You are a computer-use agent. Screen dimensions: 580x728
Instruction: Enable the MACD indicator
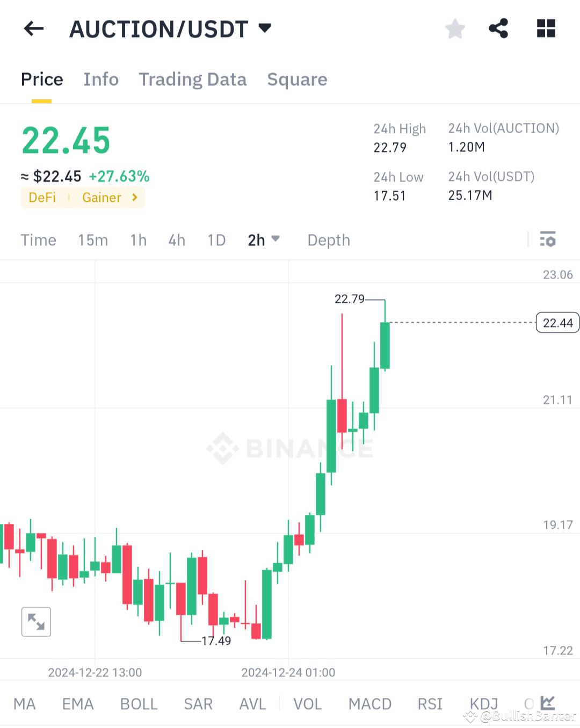coord(369,703)
